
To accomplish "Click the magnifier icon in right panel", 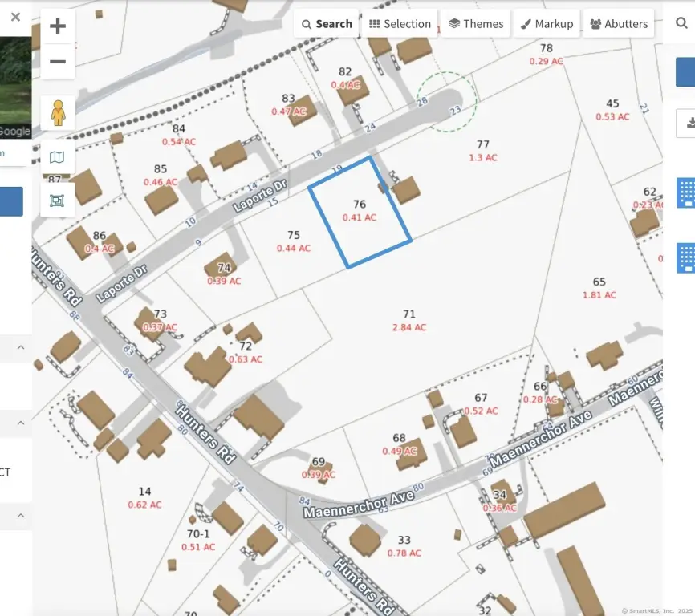I will (x=682, y=24).
